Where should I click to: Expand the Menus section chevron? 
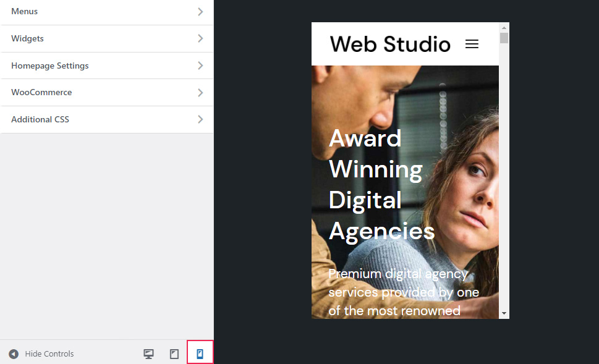coord(200,11)
